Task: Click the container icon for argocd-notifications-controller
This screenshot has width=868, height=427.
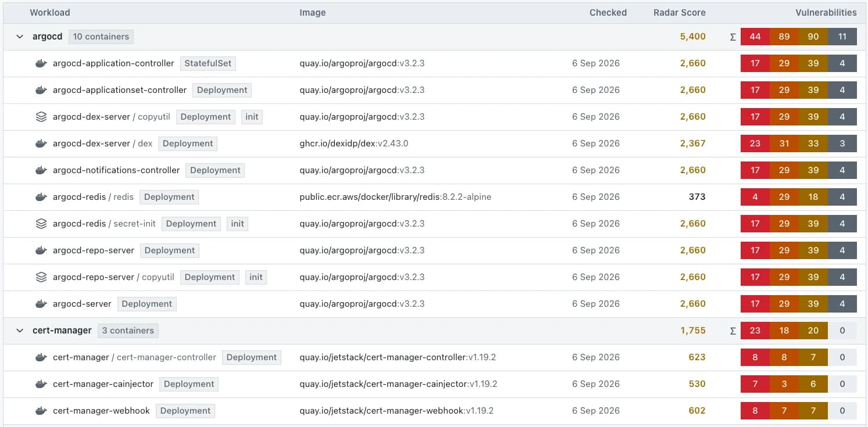Action: (41, 170)
